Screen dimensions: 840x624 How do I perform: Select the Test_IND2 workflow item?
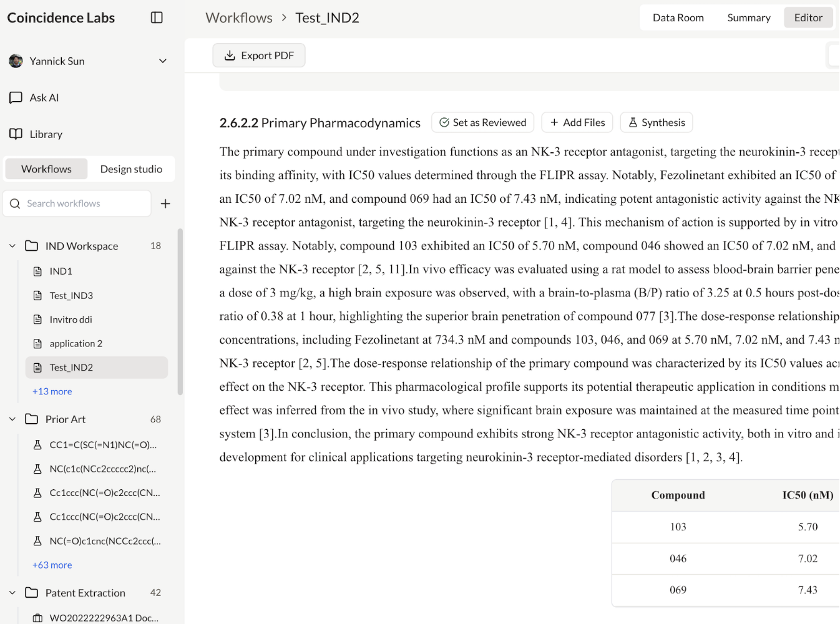coord(97,368)
